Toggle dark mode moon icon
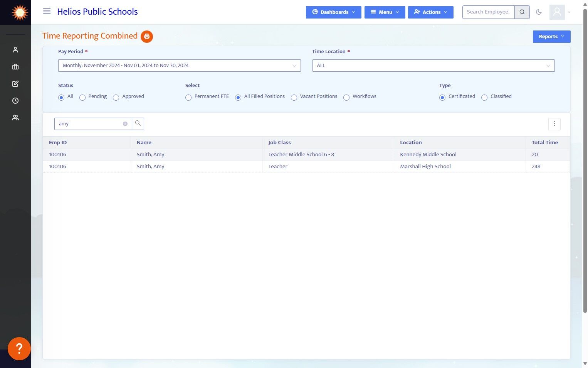The height and width of the screenshot is (368, 588). (x=539, y=12)
